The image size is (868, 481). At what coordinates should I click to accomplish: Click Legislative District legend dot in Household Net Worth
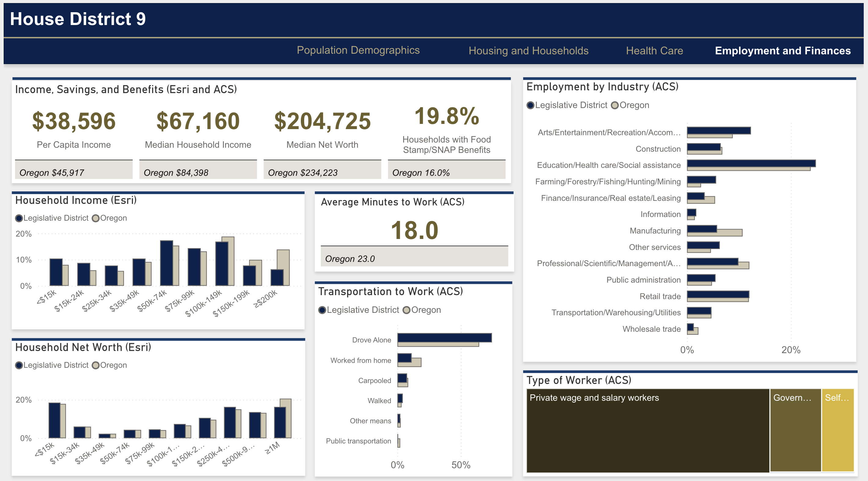tap(19, 365)
